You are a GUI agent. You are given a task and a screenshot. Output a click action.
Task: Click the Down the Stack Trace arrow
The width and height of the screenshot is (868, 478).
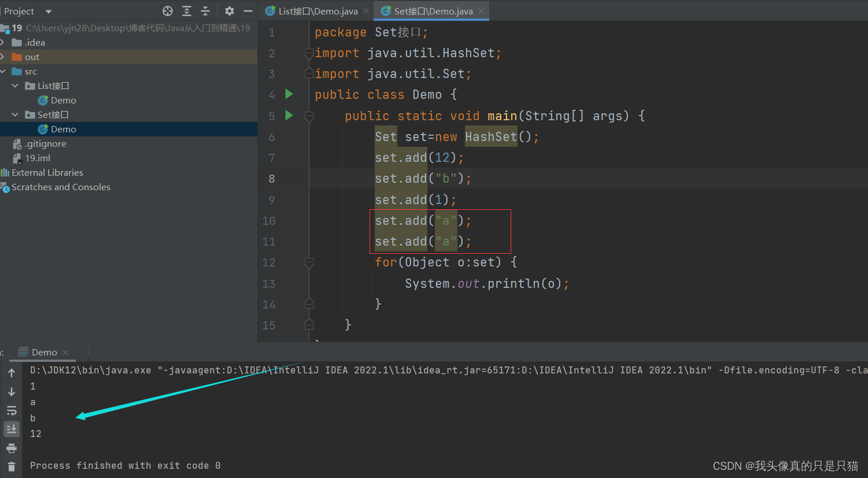coord(12,392)
